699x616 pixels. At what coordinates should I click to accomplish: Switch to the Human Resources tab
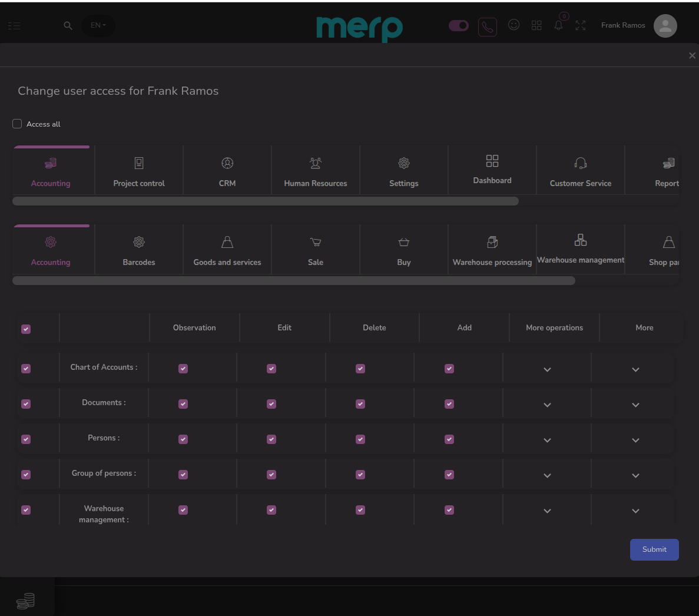click(316, 171)
